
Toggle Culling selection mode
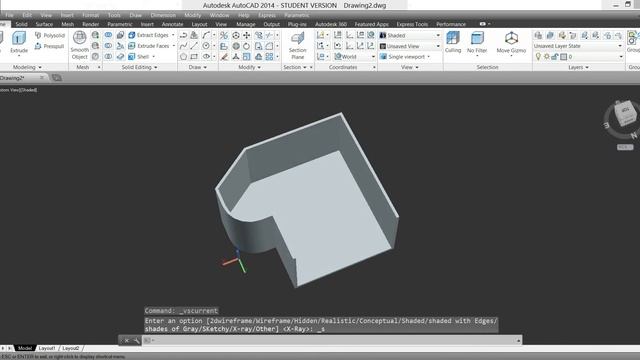point(453,42)
